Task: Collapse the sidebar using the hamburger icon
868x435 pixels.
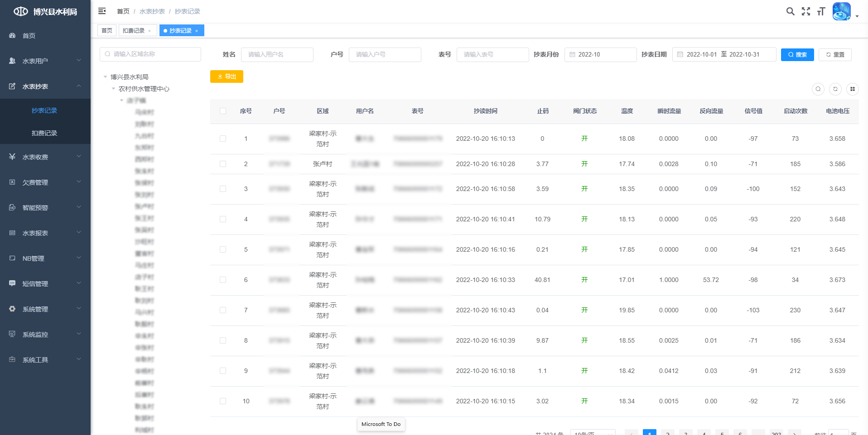Action: coord(102,11)
